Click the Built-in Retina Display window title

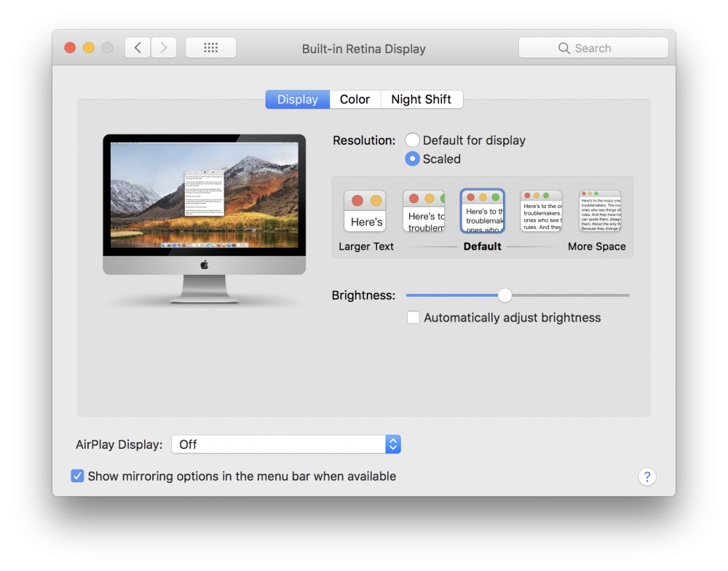tap(363, 49)
